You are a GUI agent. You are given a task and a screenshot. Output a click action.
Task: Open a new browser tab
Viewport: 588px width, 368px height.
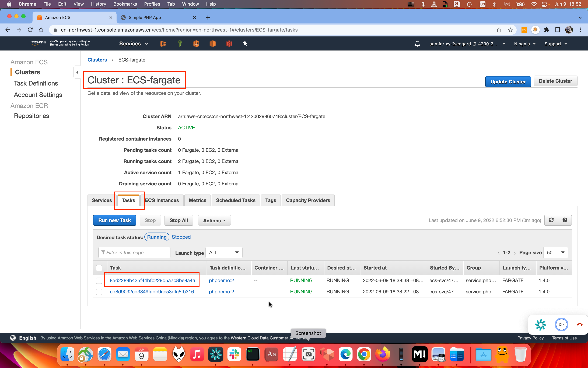(208, 18)
